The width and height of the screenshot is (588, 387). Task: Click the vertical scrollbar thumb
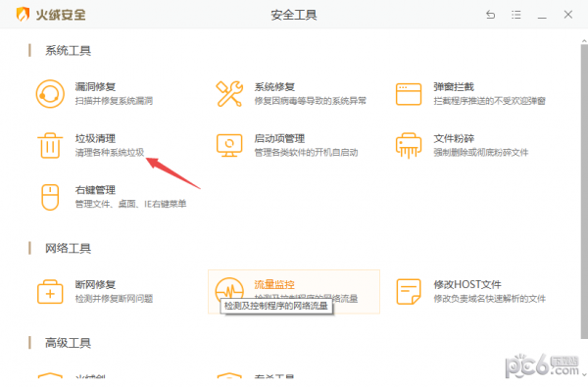584,191
